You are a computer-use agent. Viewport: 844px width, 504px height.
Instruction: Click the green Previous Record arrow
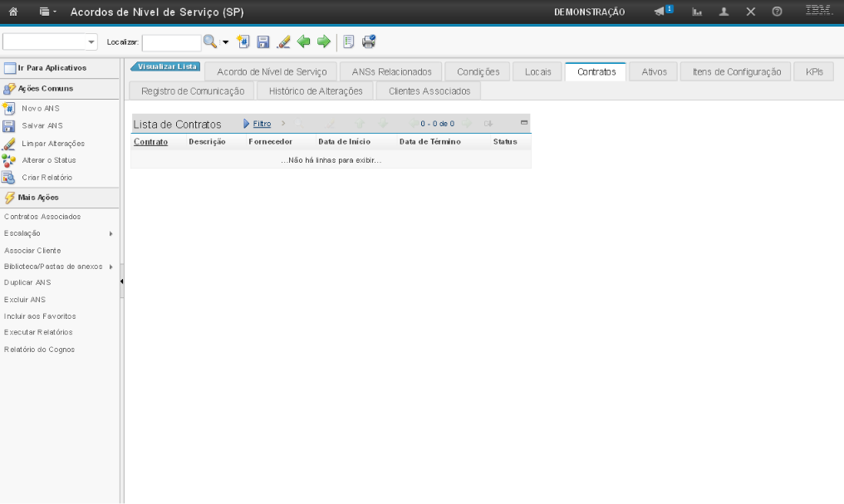304,42
